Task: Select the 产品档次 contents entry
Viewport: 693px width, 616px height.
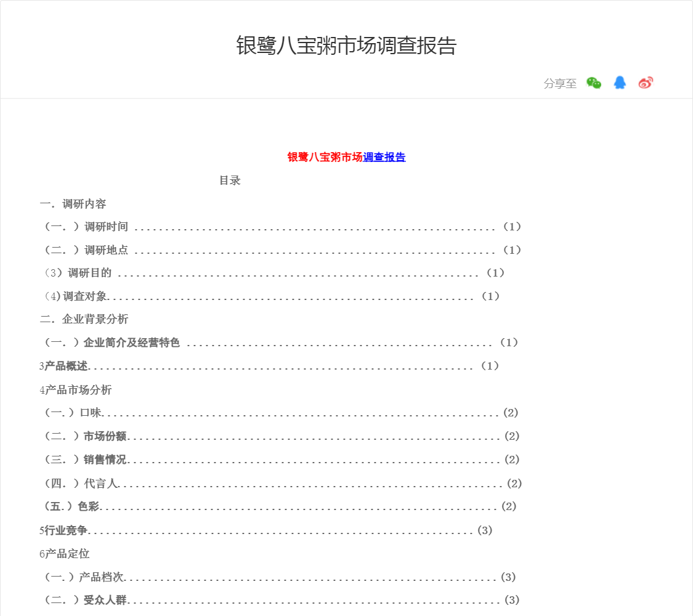Action: coord(280,577)
